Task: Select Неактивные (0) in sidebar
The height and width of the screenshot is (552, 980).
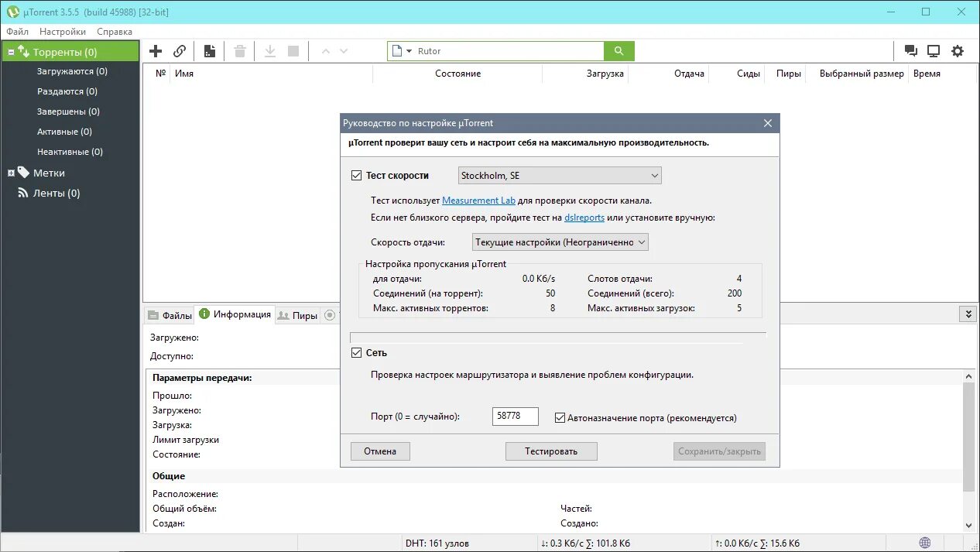Action: click(x=70, y=152)
